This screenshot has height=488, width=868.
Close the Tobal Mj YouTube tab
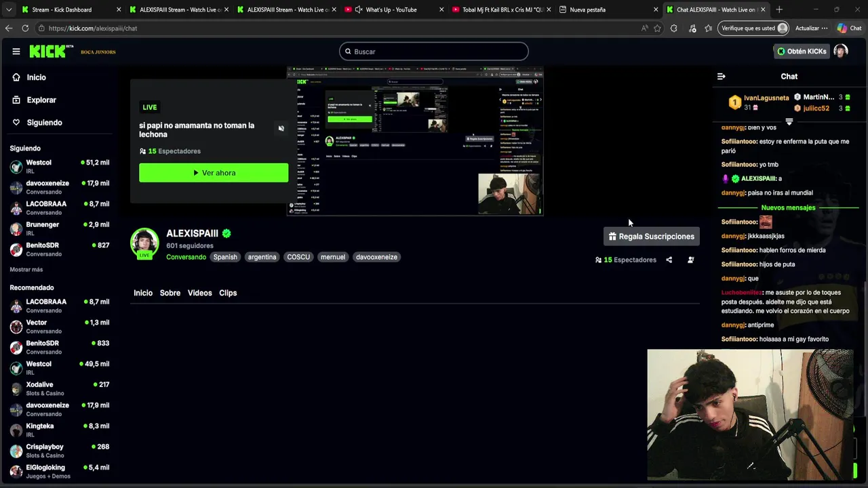pyautogui.click(x=549, y=9)
